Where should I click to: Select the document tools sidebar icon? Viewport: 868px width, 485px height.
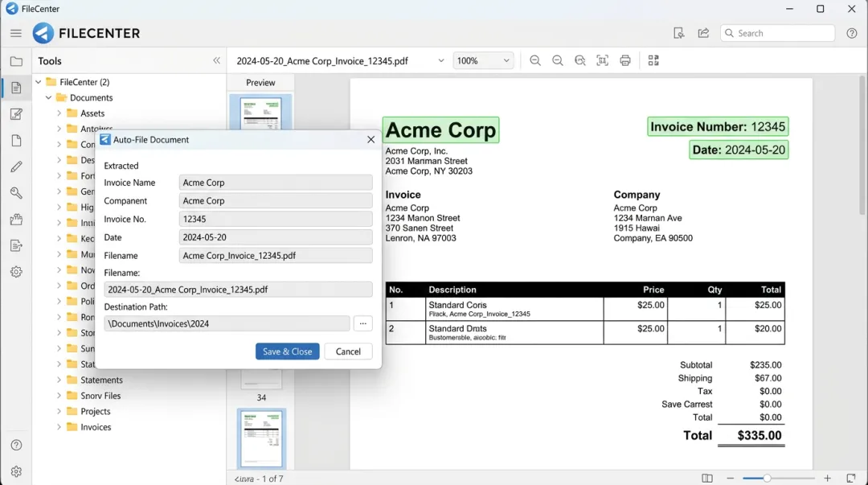point(16,88)
